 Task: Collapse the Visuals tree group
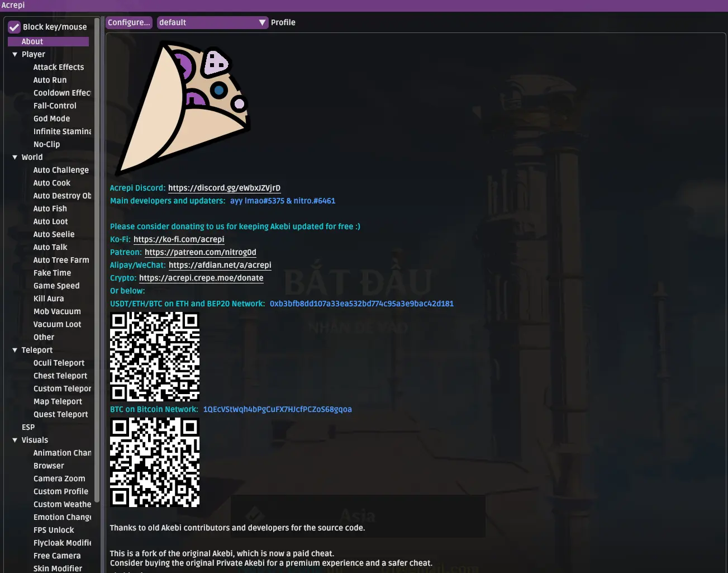[x=15, y=440]
